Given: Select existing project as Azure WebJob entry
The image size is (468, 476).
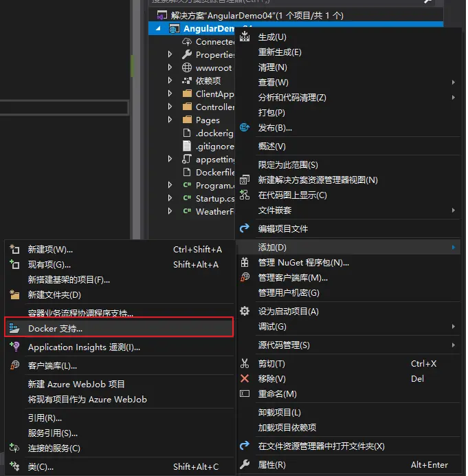Looking at the screenshot, I should click(119, 399).
